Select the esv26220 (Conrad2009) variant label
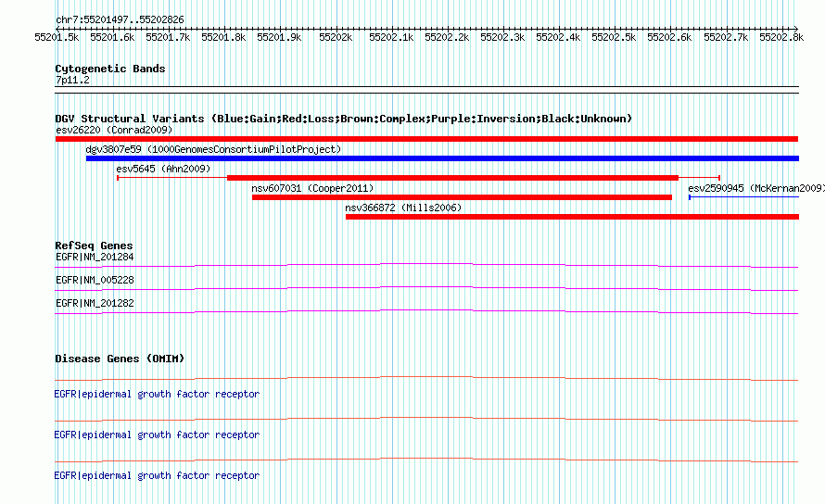 click(x=114, y=130)
